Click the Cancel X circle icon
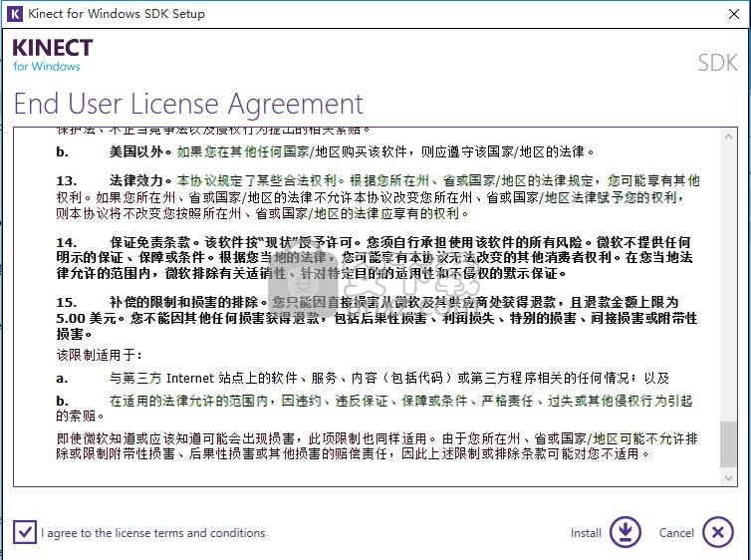 coord(717,532)
